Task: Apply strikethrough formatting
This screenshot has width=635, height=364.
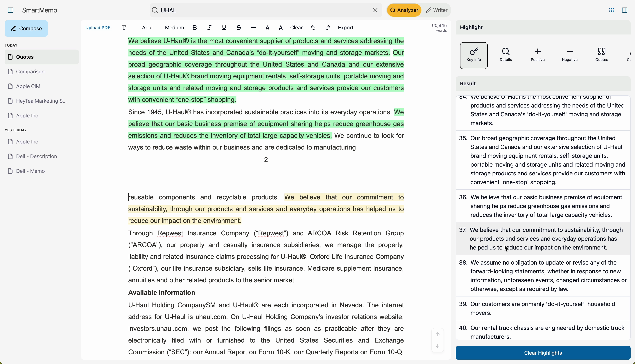Action: tap(239, 28)
